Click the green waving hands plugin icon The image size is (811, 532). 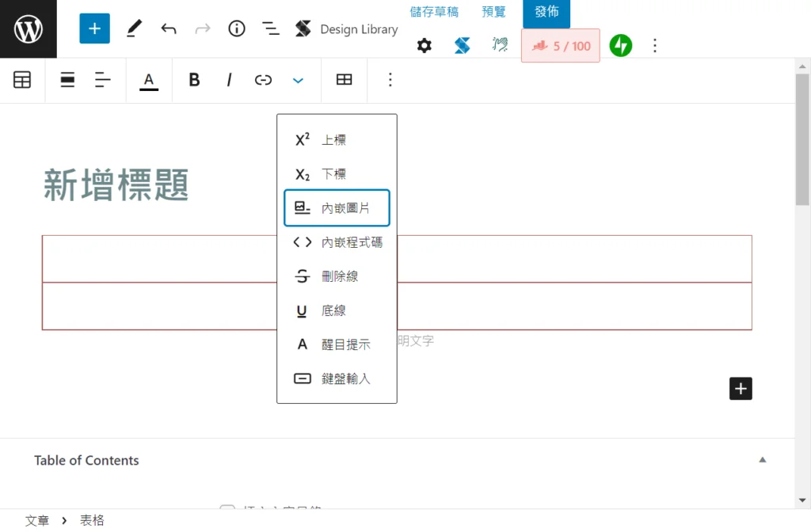click(500, 45)
